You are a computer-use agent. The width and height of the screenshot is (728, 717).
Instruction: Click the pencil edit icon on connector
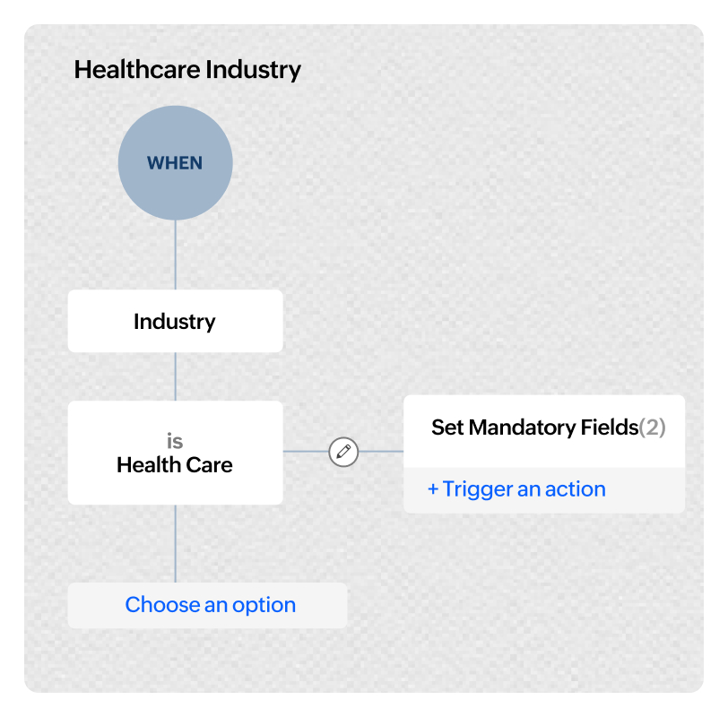(x=343, y=452)
